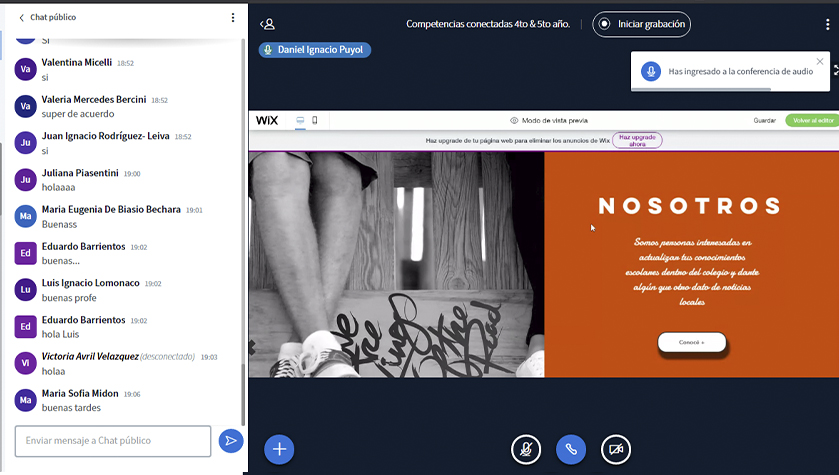Click Guardar in Wix preview bar
The image size is (839, 475).
click(x=764, y=120)
